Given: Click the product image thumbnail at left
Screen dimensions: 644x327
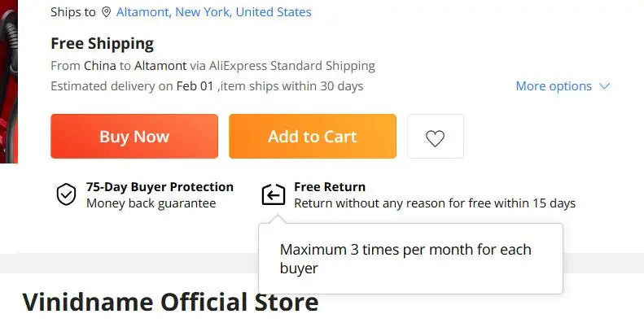Looking at the screenshot, I should [x=8, y=81].
